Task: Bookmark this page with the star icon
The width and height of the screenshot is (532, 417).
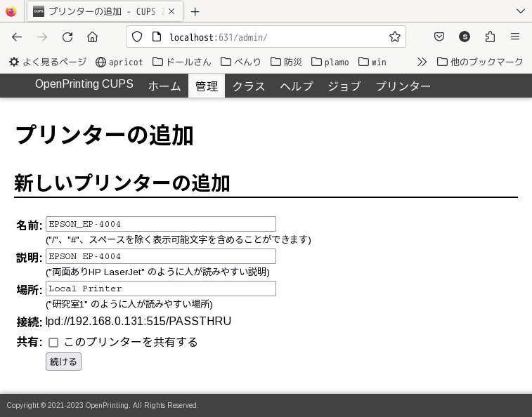Action: pos(395,37)
